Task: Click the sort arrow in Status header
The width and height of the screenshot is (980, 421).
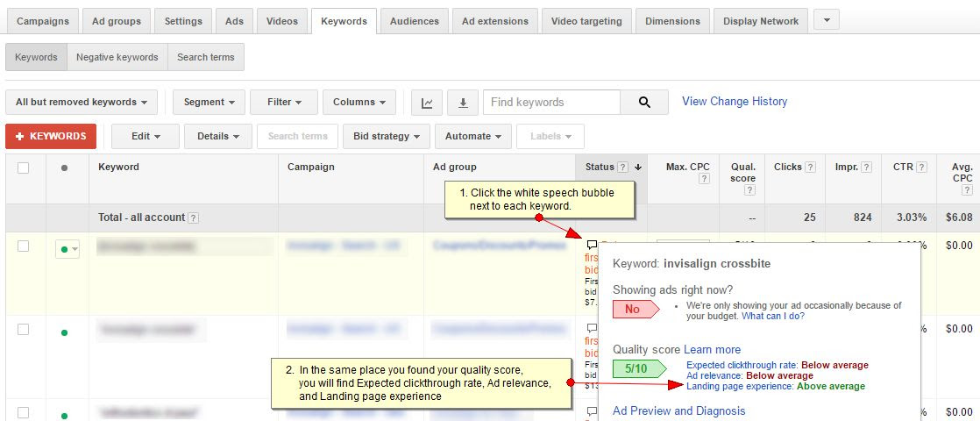Action: coord(638,167)
